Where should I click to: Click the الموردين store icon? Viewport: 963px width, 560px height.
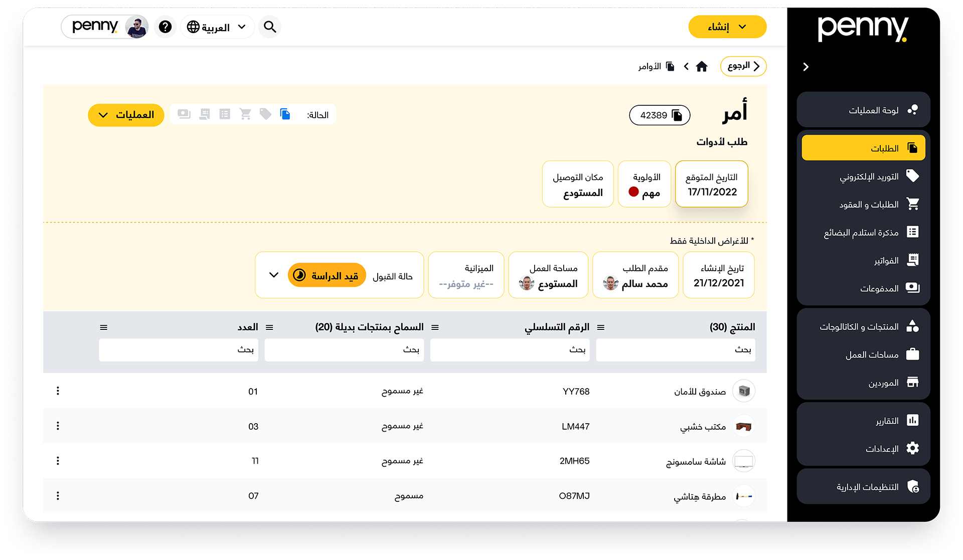(912, 383)
